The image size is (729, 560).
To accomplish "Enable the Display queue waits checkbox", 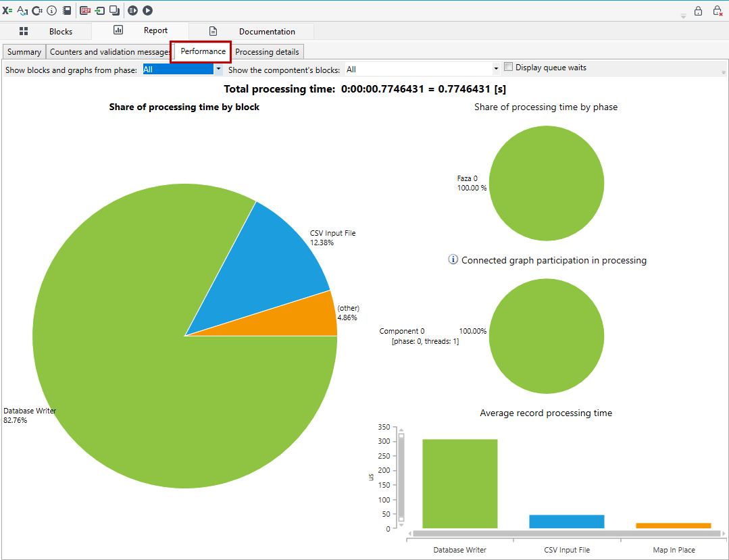I will (509, 67).
